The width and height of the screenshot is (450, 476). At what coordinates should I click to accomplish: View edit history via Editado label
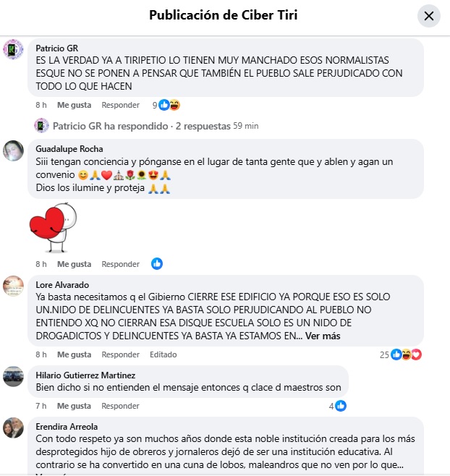163,354
